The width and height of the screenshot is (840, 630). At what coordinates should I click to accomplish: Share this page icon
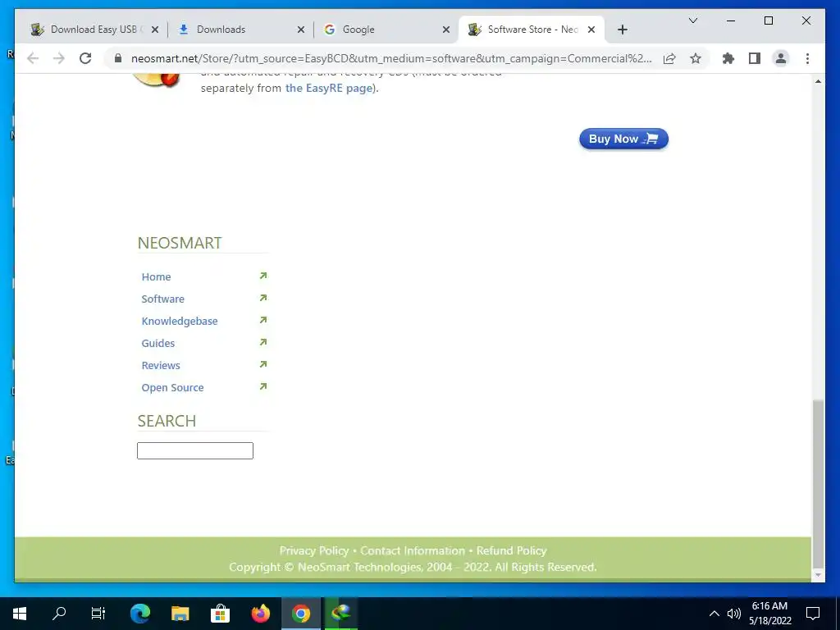tap(669, 58)
